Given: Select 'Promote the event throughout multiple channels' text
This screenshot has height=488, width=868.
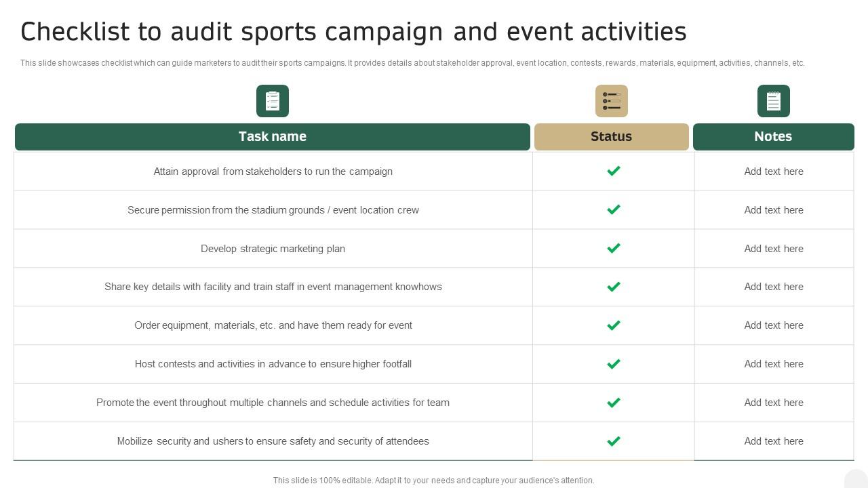Looking at the screenshot, I should click(273, 403).
